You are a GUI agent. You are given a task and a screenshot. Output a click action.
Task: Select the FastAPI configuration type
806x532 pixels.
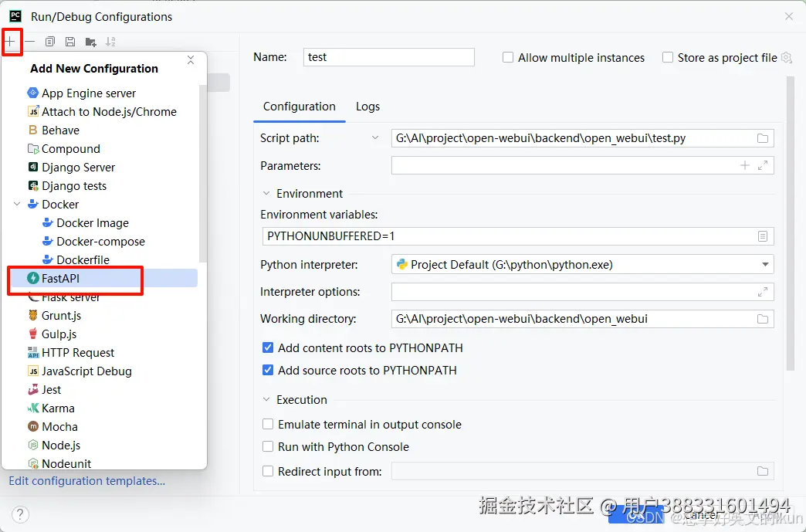click(102, 278)
